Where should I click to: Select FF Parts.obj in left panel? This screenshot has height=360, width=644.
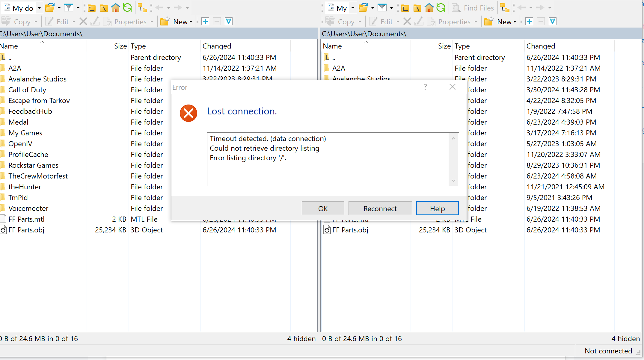pos(26,230)
